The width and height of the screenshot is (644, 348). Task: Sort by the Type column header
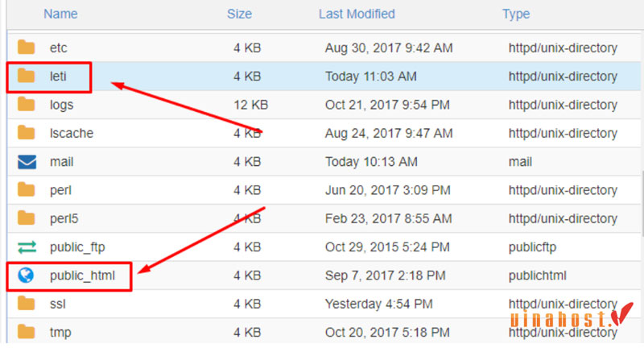516,14
